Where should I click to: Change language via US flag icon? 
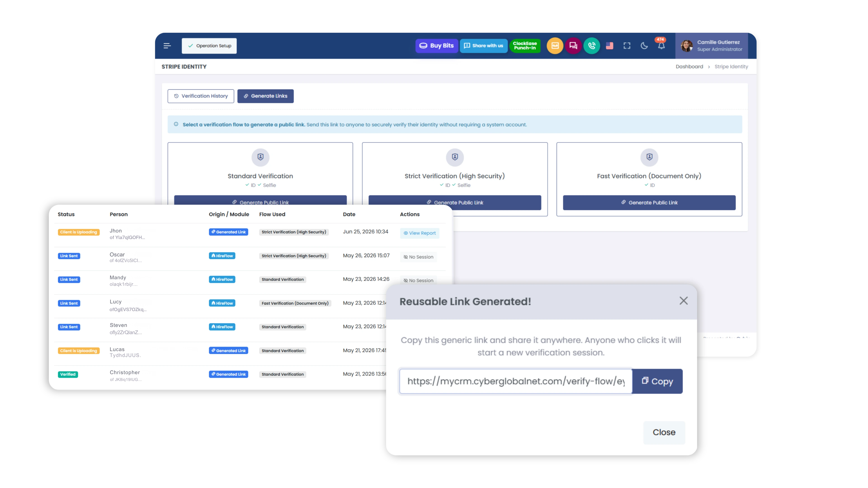click(610, 46)
